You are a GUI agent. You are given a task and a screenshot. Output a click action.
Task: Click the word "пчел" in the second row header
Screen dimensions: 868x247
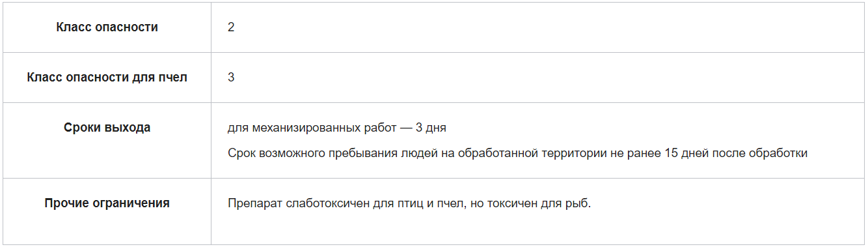[x=173, y=78]
